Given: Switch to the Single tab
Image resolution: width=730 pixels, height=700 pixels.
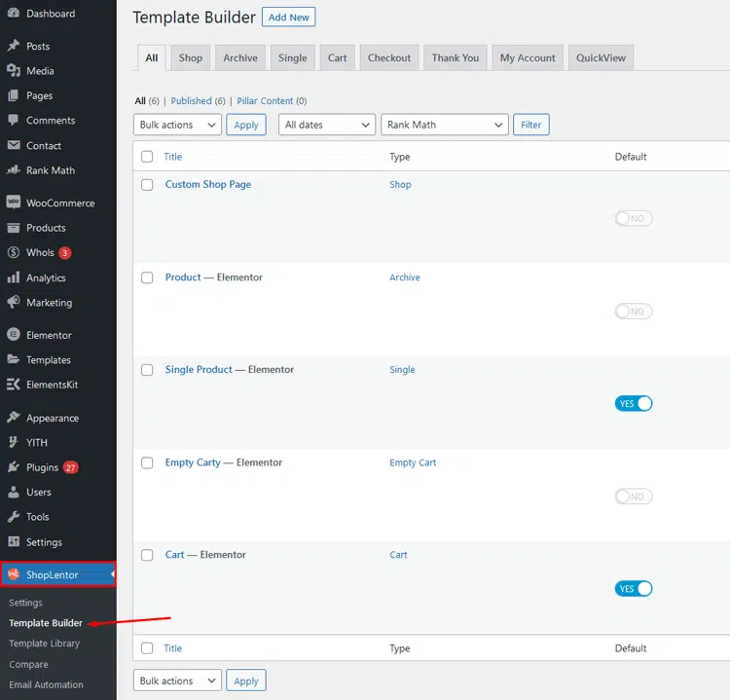Looking at the screenshot, I should coord(292,57).
